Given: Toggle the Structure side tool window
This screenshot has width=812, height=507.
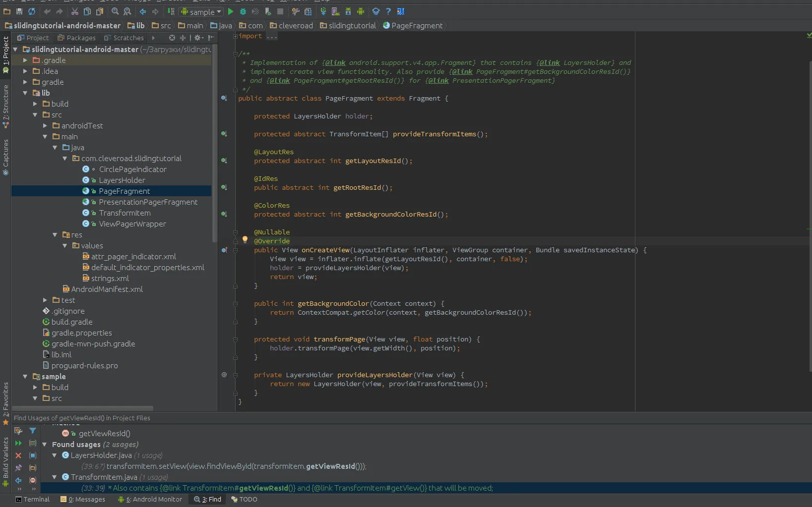Looking at the screenshot, I should (x=5, y=107).
